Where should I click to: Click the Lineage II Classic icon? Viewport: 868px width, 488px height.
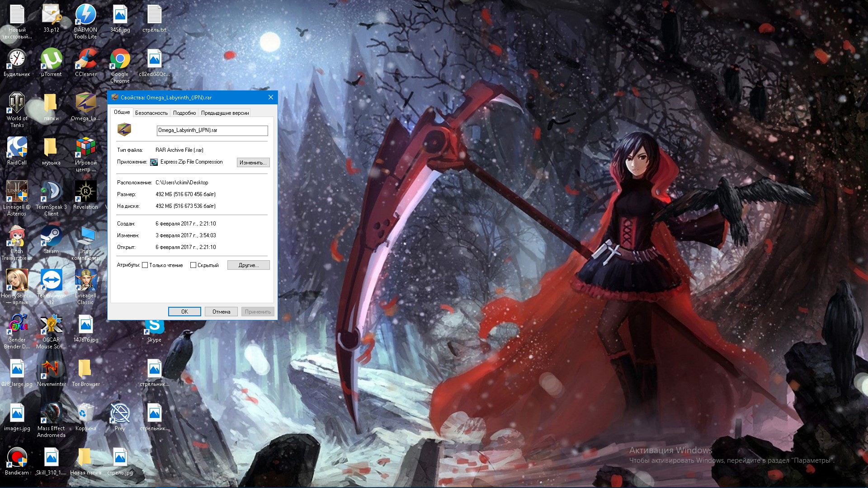(x=85, y=287)
